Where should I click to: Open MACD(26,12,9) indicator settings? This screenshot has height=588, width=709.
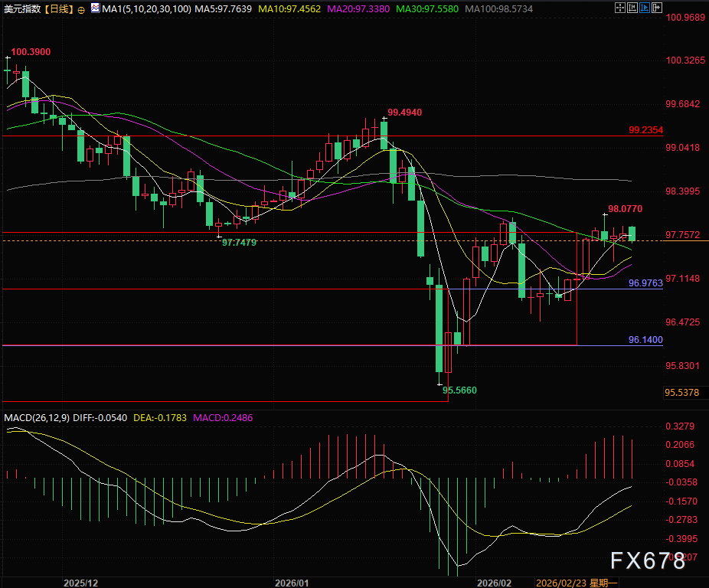click(37, 417)
